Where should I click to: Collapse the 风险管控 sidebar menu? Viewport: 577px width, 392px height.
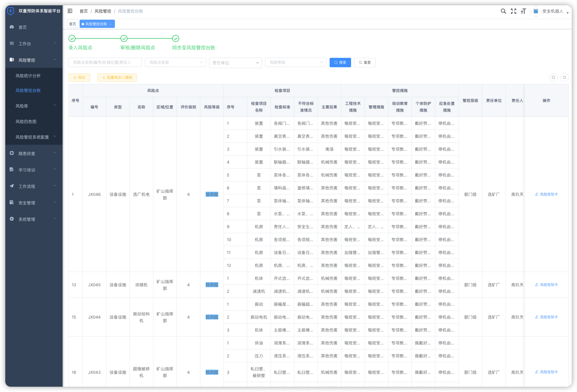[55, 60]
